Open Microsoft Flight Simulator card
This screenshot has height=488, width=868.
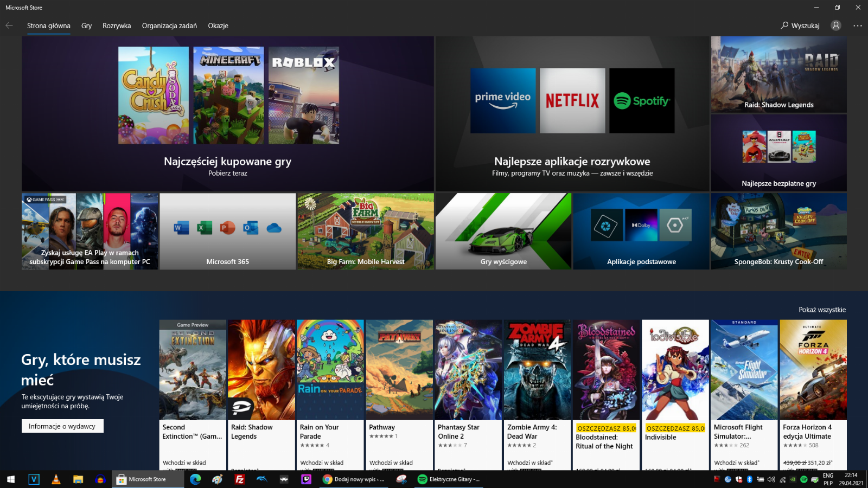(744, 395)
